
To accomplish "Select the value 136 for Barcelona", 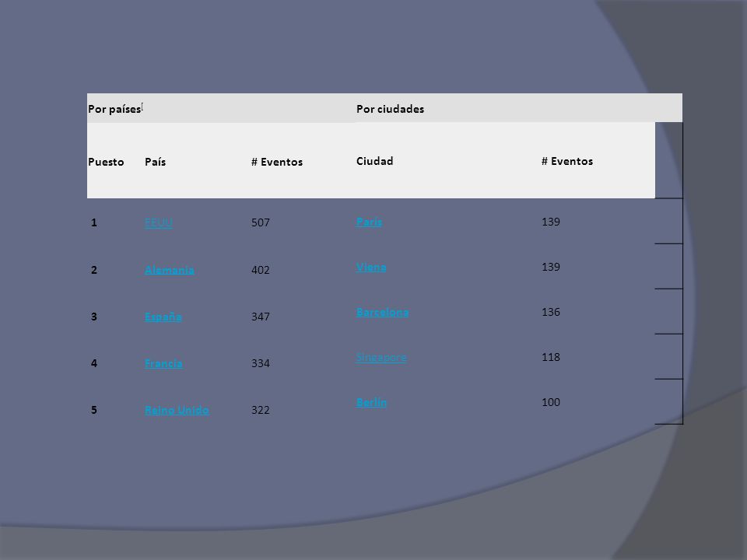I will coord(551,312).
